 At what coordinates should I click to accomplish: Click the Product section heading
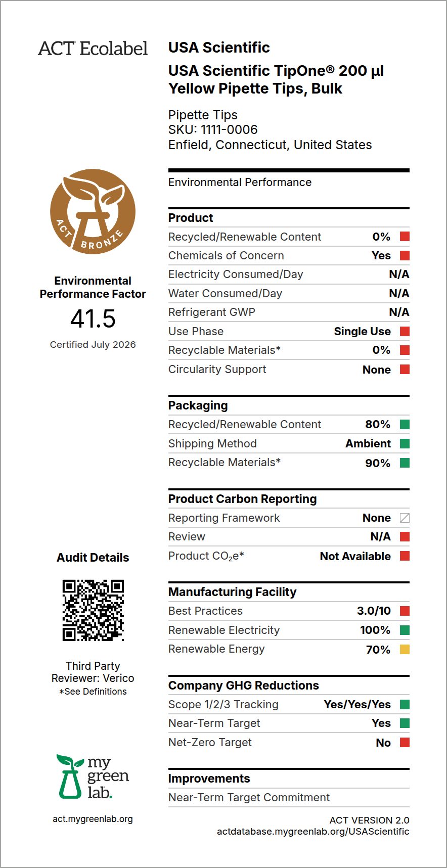[x=191, y=218]
